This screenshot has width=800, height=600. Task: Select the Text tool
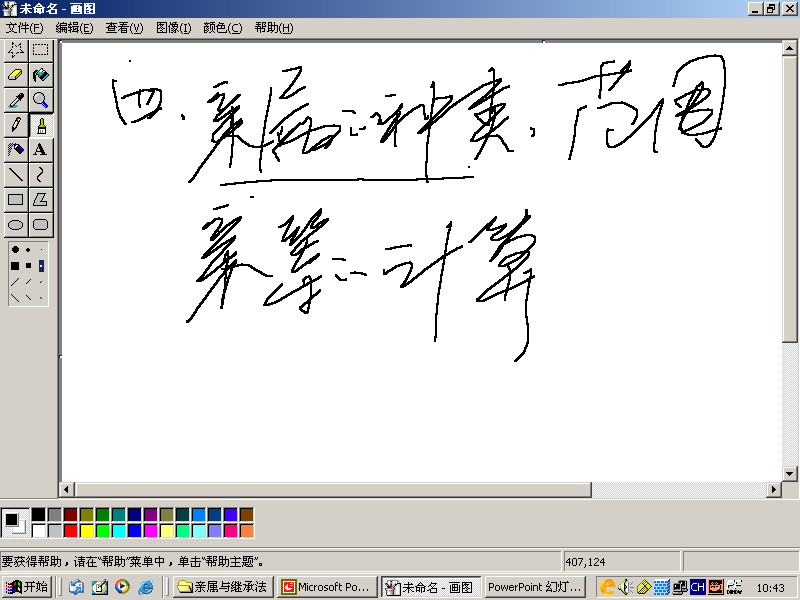coord(41,150)
